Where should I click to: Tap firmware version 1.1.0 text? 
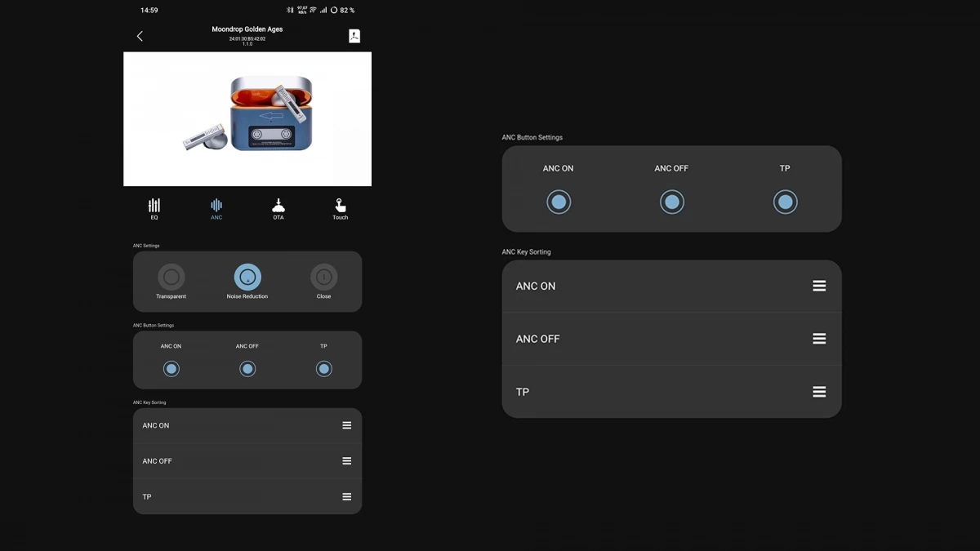coord(247,44)
